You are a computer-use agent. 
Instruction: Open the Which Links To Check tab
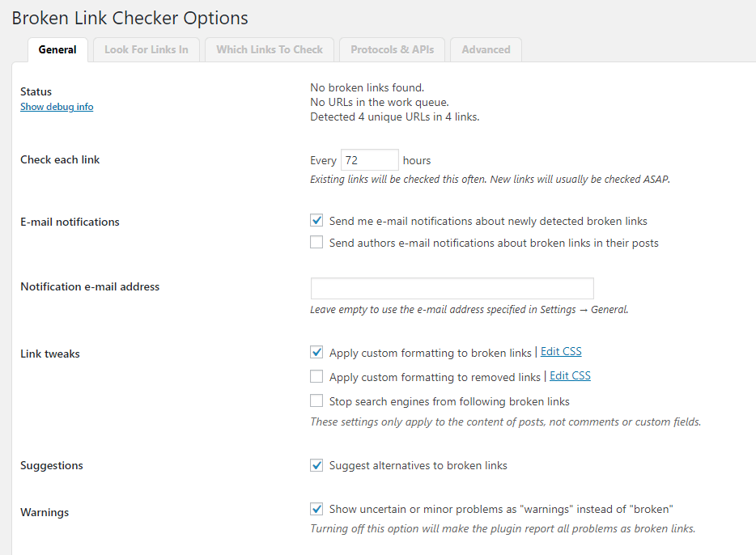coord(270,49)
